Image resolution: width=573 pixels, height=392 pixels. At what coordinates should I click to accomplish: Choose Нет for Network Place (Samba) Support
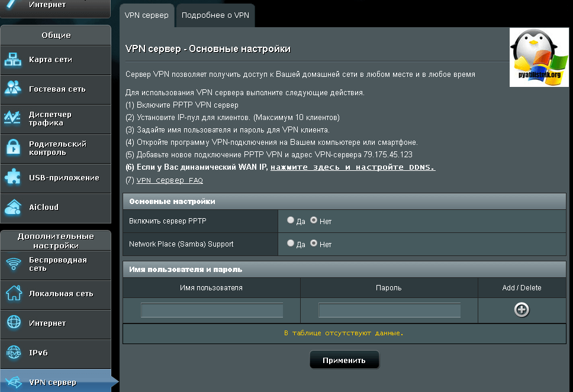click(x=314, y=243)
